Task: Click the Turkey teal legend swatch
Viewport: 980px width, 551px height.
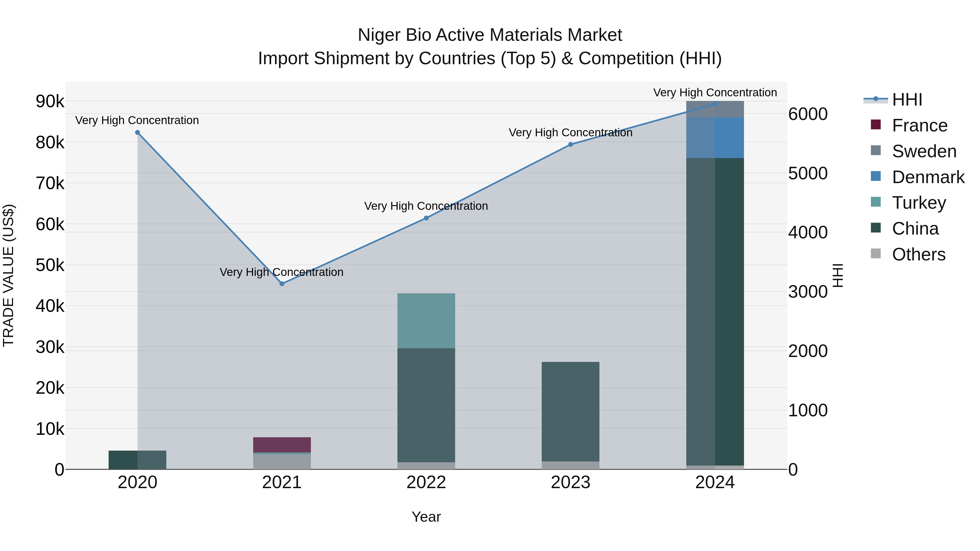Action: coord(875,202)
